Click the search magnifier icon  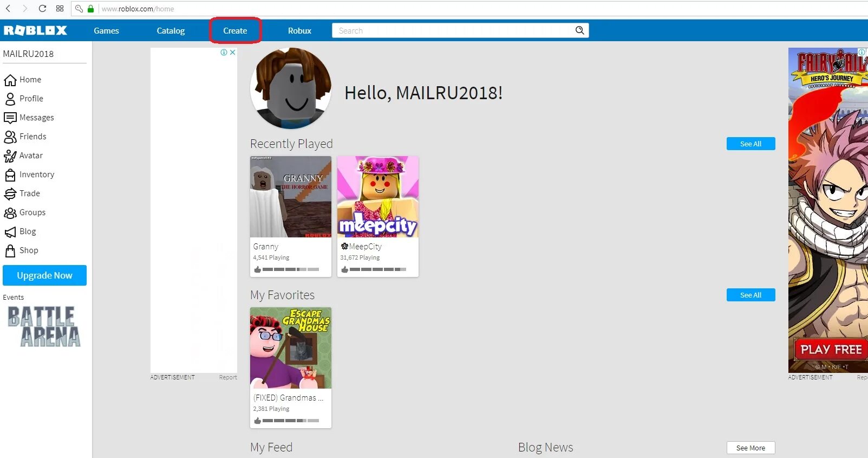(x=579, y=30)
